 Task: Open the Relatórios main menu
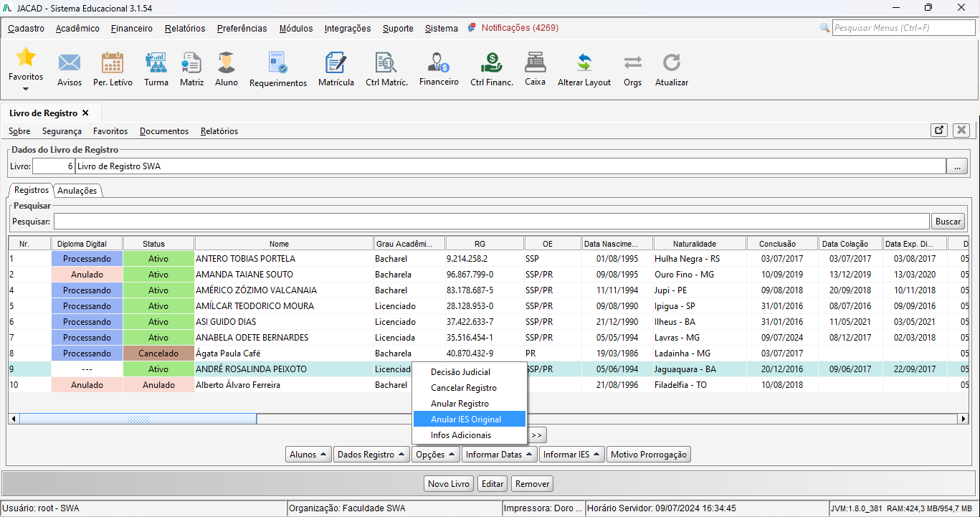click(185, 29)
